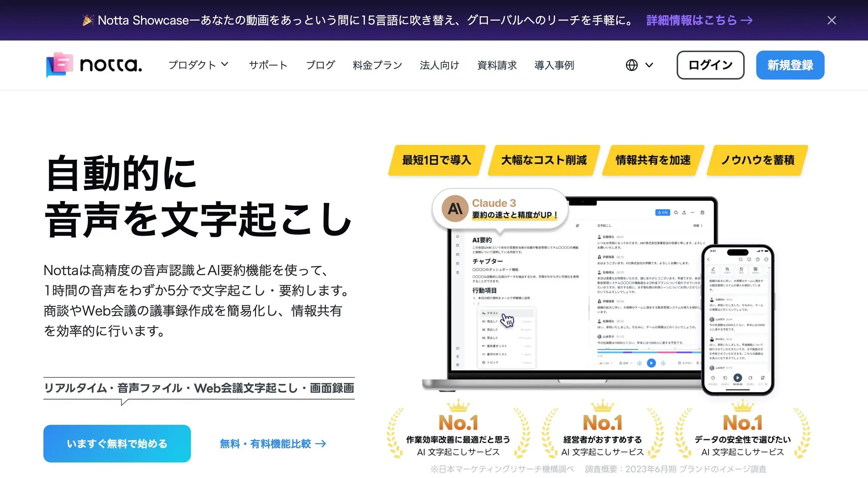Open the 無料・有料機能比較 link
This screenshot has width=868, height=478.
(273, 444)
